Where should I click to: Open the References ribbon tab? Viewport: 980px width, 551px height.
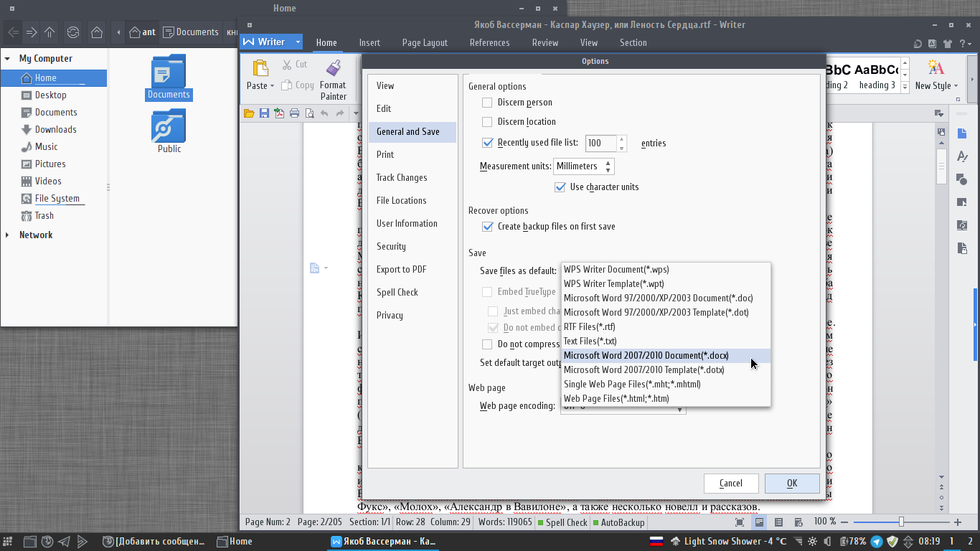coord(489,43)
